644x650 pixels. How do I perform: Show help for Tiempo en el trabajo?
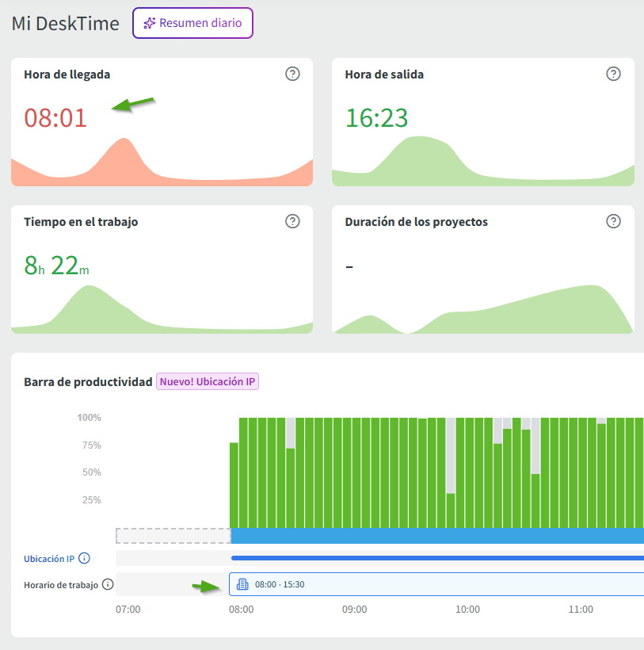tap(292, 222)
